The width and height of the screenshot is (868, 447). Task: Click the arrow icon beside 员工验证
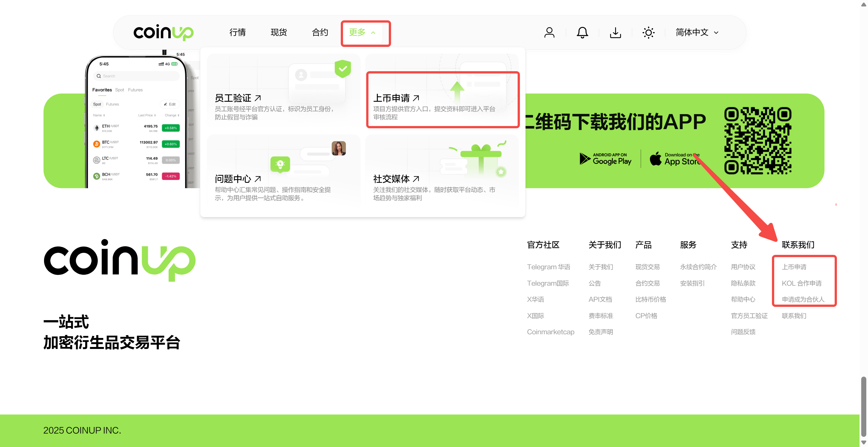tap(258, 98)
